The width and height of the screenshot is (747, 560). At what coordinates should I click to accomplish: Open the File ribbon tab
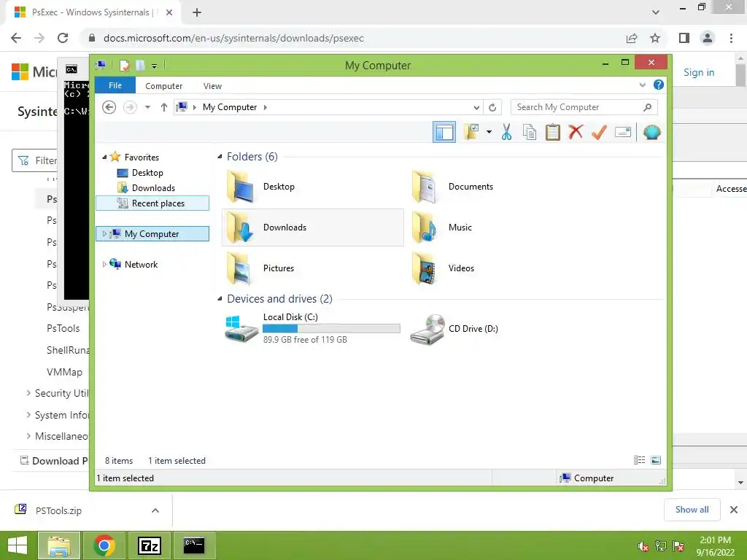[x=115, y=86]
